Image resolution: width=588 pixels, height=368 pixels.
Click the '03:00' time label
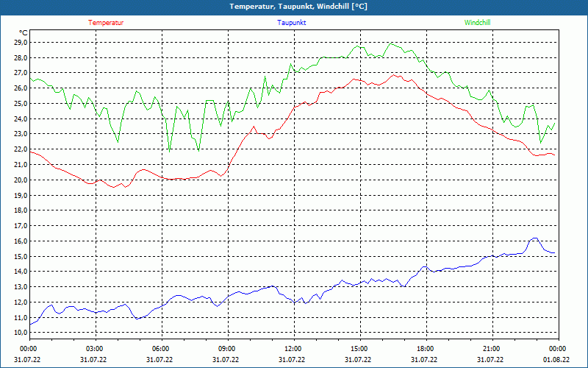coord(95,349)
